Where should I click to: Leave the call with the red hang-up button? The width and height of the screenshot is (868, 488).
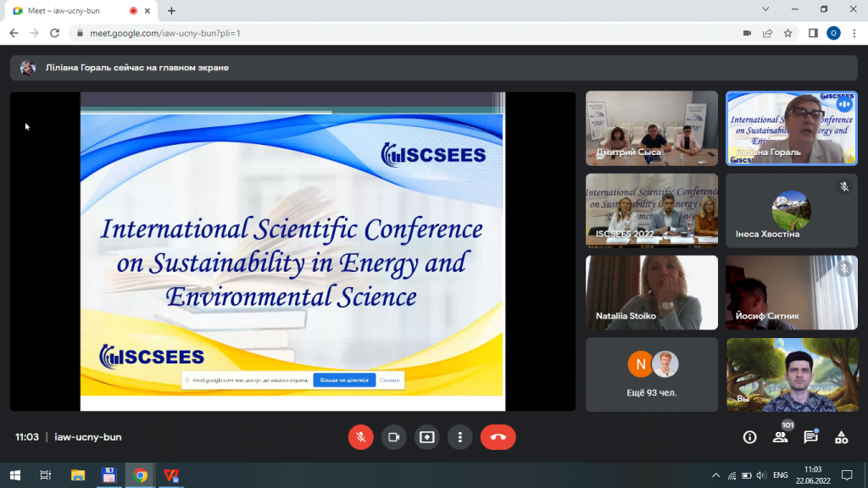[498, 437]
